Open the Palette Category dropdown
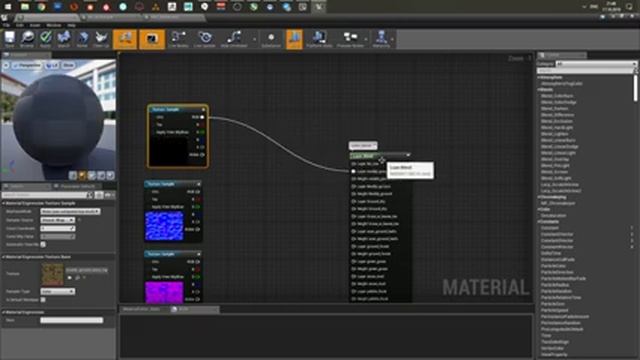The height and width of the screenshot is (360, 640). [596, 64]
